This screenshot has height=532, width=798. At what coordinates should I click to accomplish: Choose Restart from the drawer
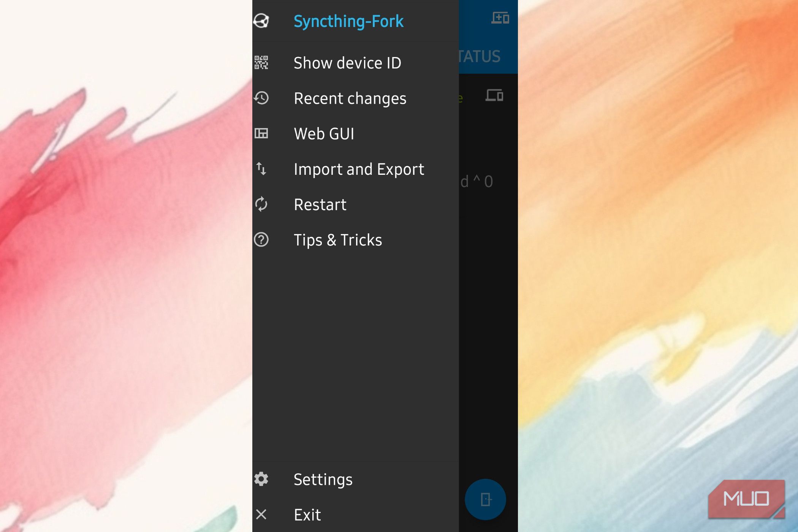pyautogui.click(x=356, y=204)
